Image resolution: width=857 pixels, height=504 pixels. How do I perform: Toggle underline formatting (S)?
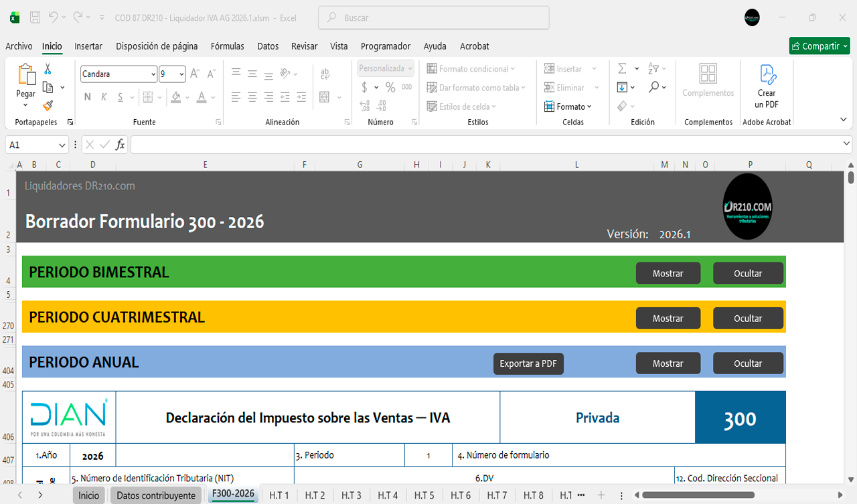pyautogui.click(x=121, y=97)
